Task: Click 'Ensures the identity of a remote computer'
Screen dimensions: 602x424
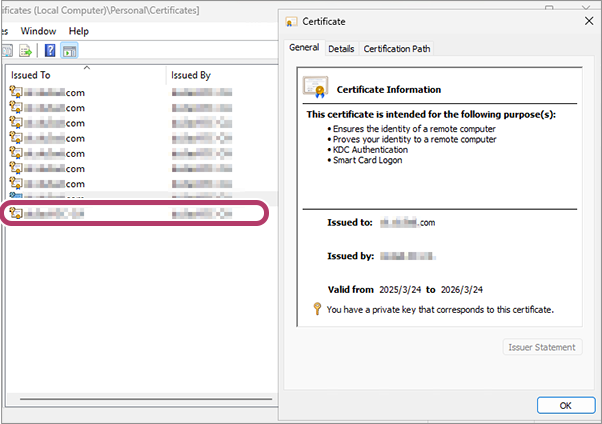Action: pyautogui.click(x=414, y=129)
